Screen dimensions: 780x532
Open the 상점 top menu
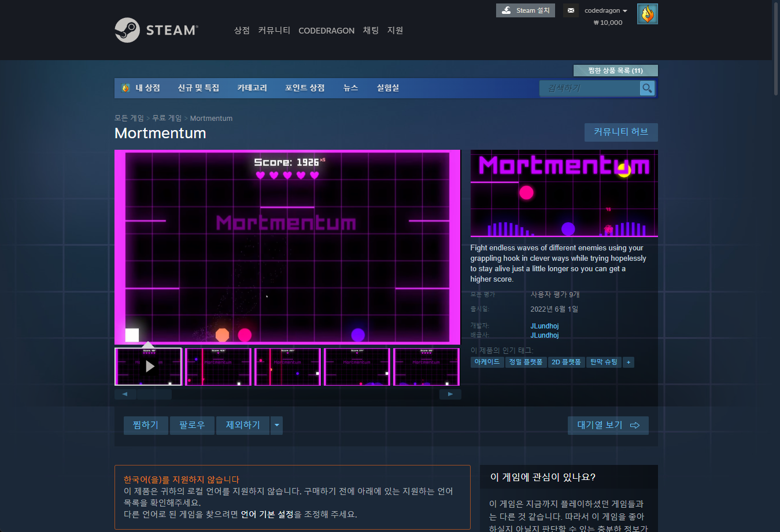coord(242,30)
